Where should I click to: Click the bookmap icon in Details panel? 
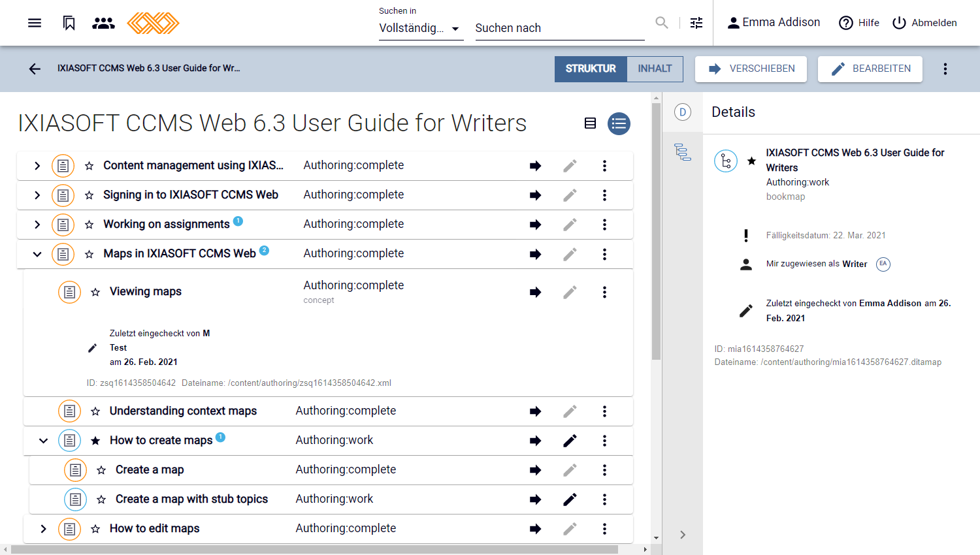[726, 161]
